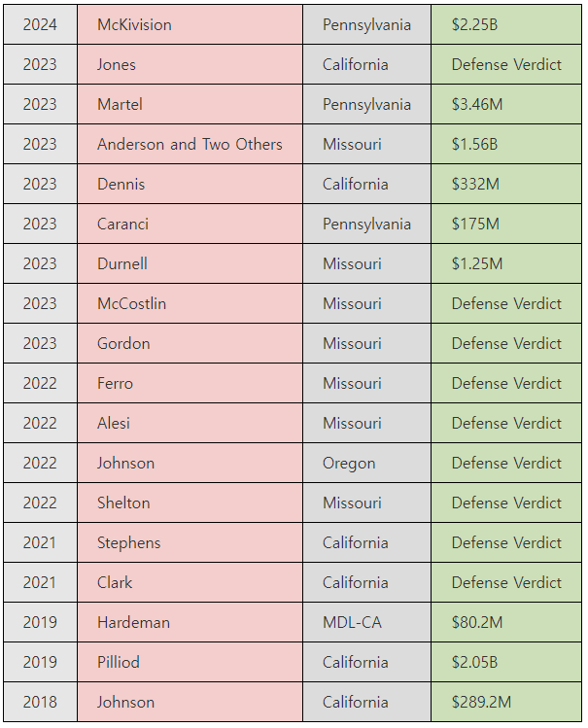Select the Anderson and Two Others cell
The height and width of the screenshot is (728, 588).
point(190,144)
